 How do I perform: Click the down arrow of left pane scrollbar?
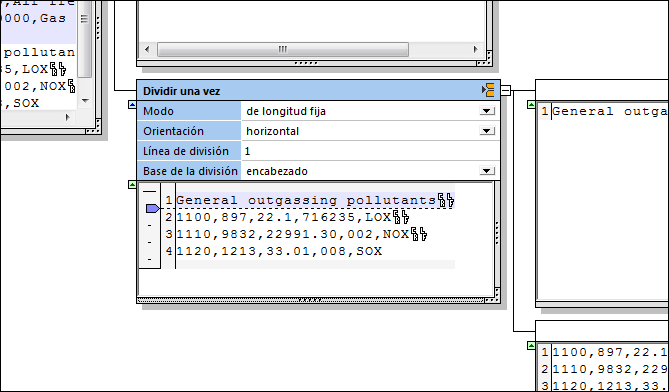[x=85, y=101]
